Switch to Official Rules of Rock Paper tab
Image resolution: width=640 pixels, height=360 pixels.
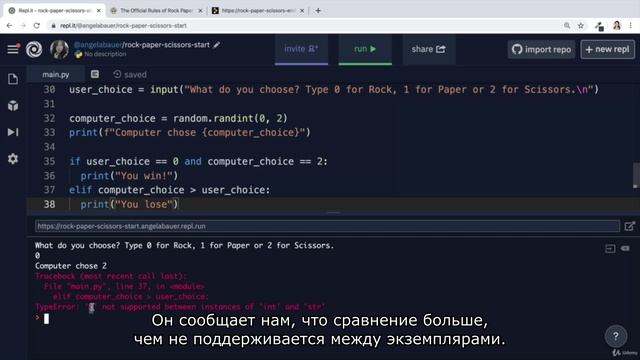pos(156,11)
